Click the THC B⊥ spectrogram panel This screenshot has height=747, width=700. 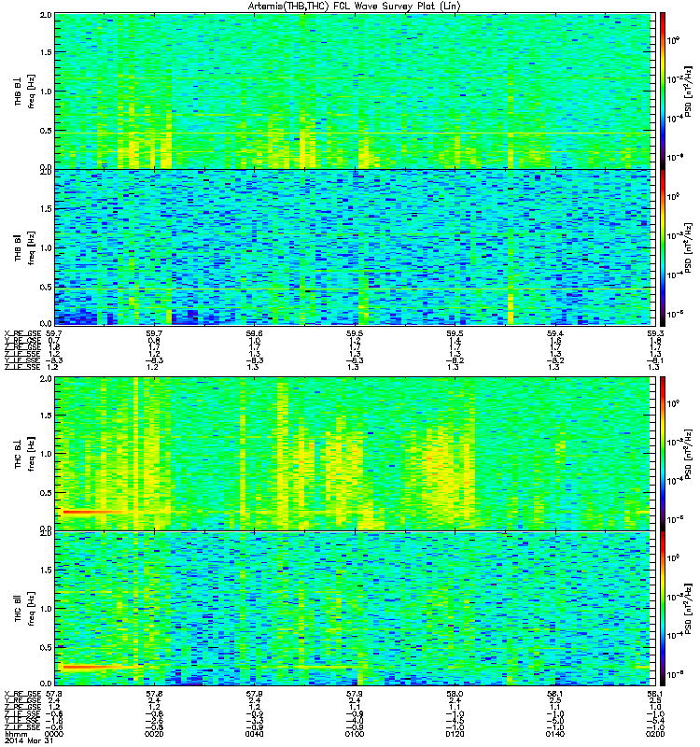[x=353, y=454]
